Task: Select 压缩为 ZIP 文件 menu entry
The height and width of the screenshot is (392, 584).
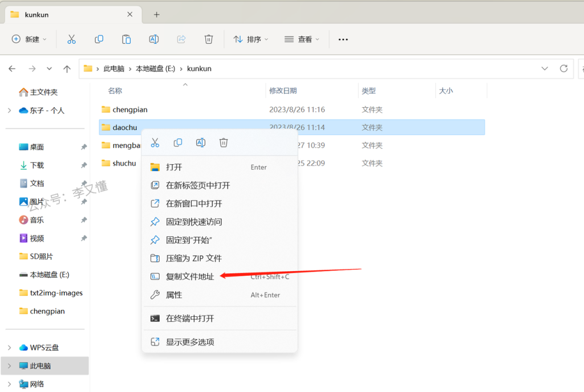Action: coord(193,258)
